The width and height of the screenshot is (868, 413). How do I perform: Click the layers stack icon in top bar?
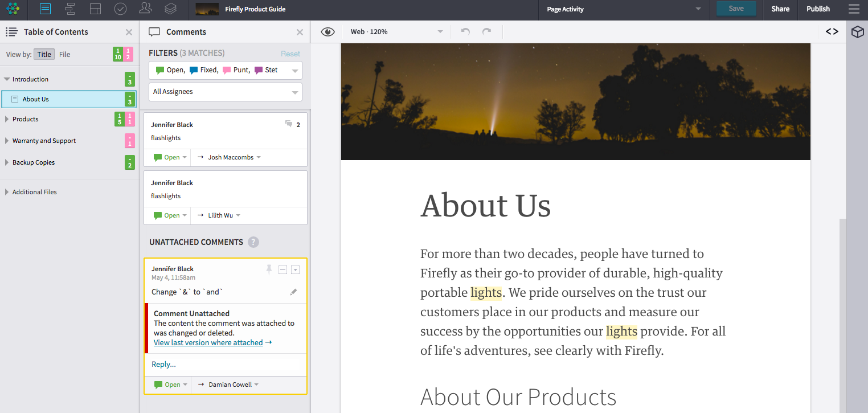pos(170,9)
